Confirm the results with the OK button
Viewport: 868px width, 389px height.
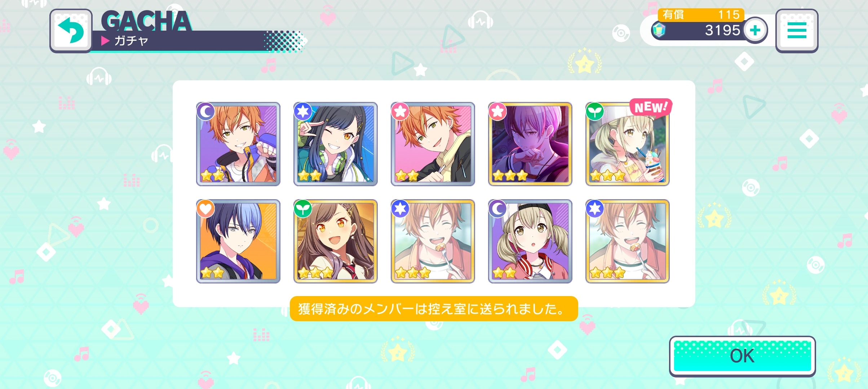[x=742, y=356]
